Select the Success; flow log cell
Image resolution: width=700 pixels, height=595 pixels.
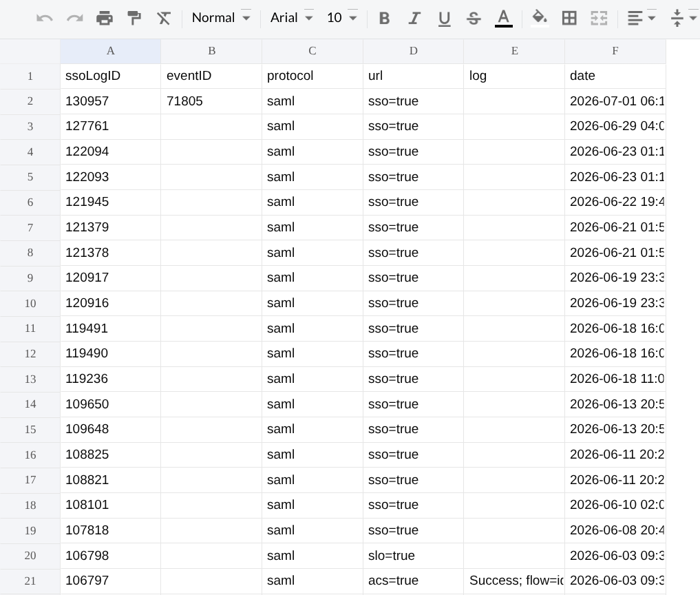point(514,581)
